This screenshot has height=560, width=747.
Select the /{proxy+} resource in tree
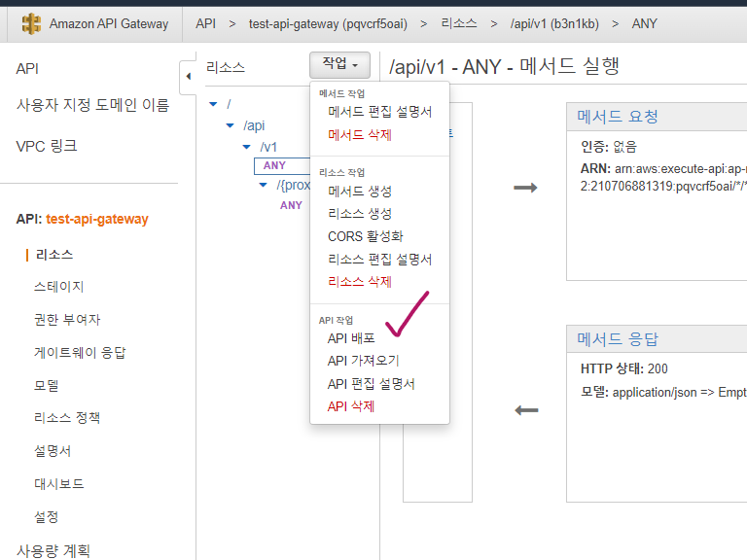pos(293,185)
